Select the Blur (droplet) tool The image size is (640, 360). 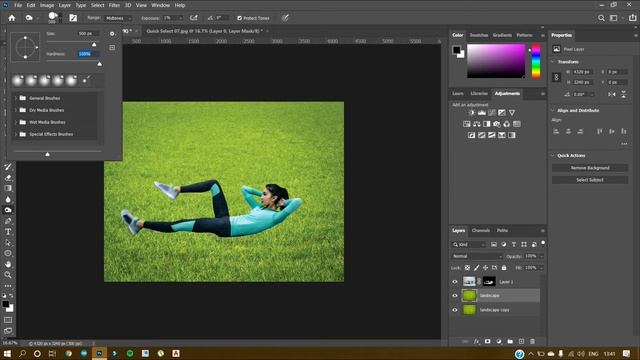click(8, 199)
